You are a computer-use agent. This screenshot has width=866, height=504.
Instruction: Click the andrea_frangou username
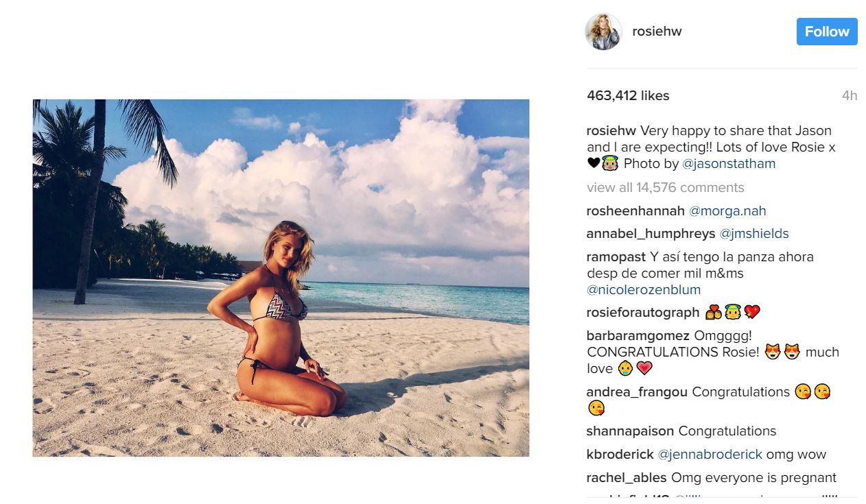(x=637, y=392)
